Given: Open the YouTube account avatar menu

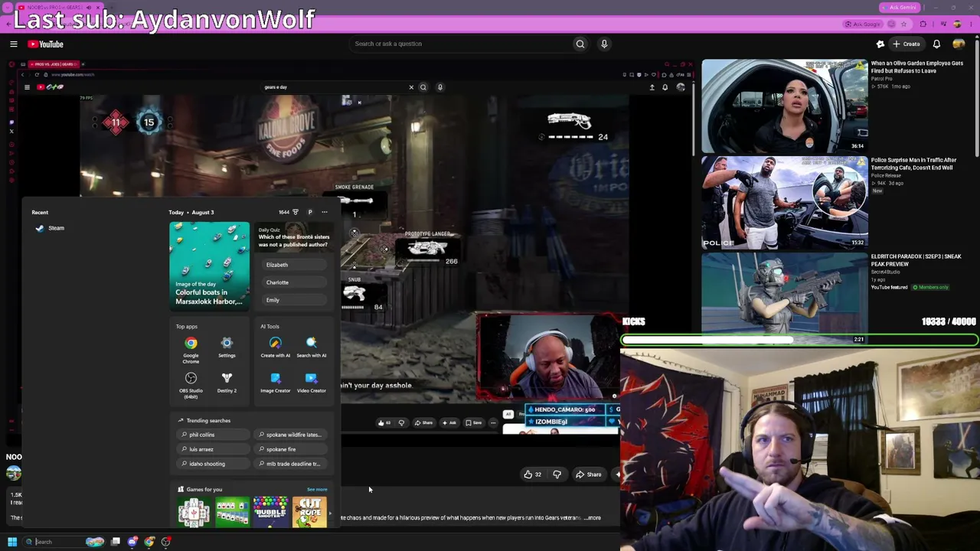Looking at the screenshot, I should (959, 44).
